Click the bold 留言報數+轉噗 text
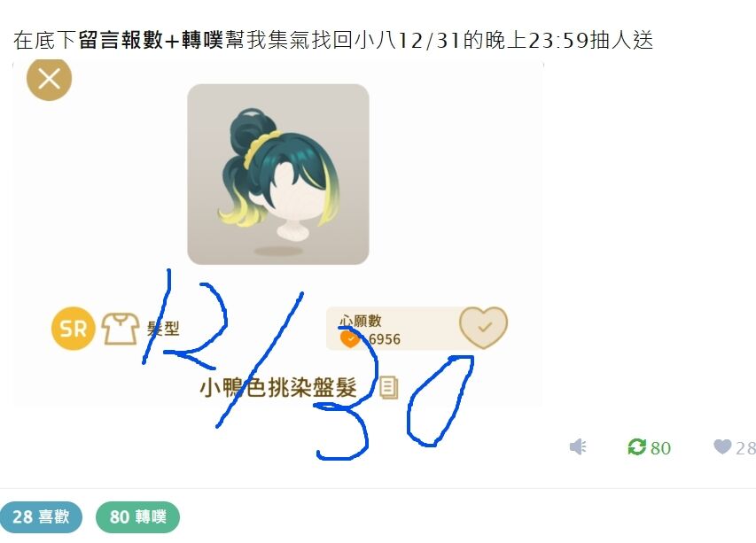 pos(151,40)
